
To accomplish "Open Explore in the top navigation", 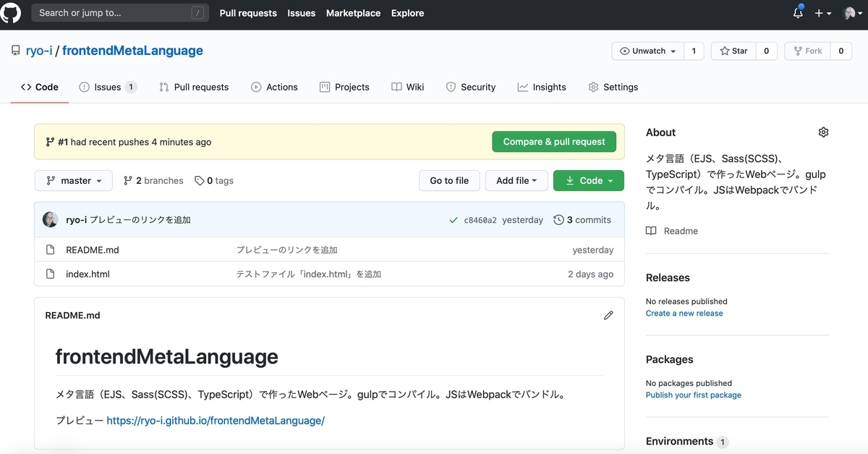I will point(408,13).
